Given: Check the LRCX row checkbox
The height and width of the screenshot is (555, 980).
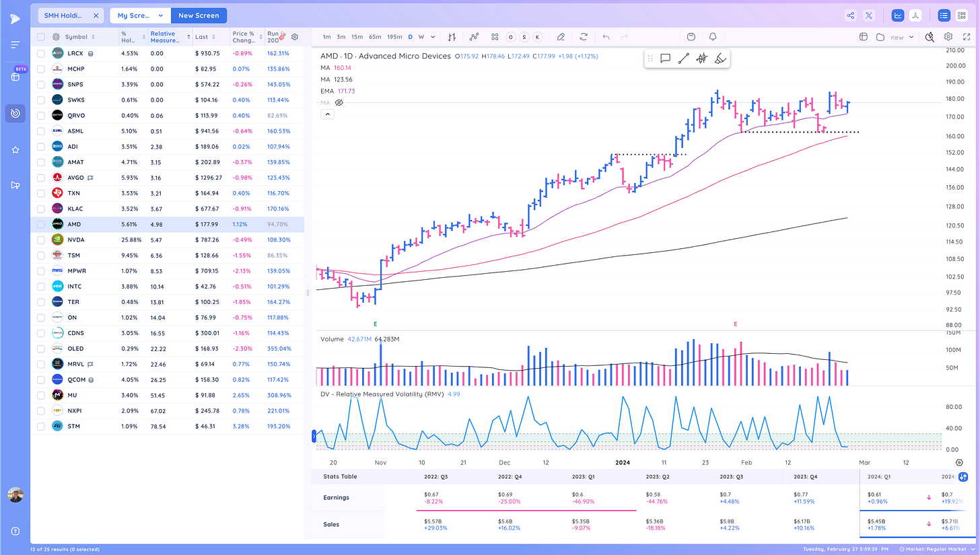Looking at the screenshot, I should [41, 53].
